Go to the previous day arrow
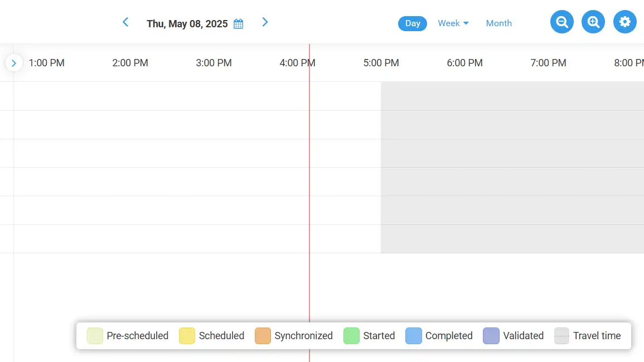 (125, 22)
